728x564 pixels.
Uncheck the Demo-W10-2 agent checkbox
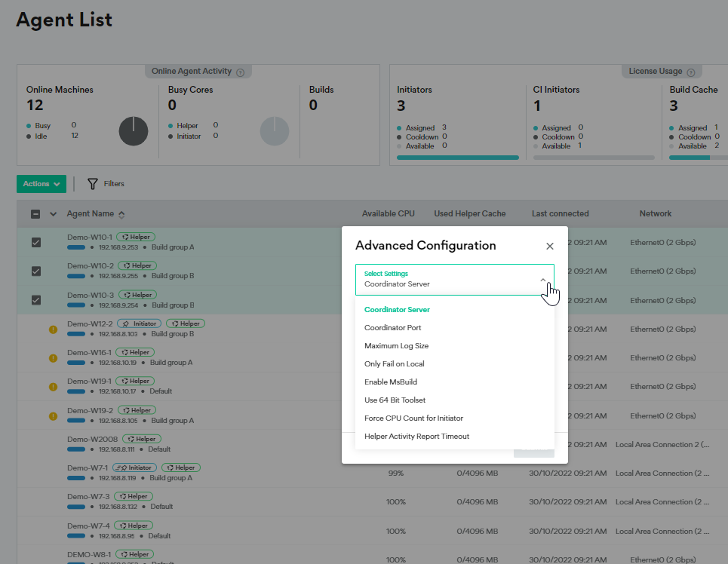[36, 271]
